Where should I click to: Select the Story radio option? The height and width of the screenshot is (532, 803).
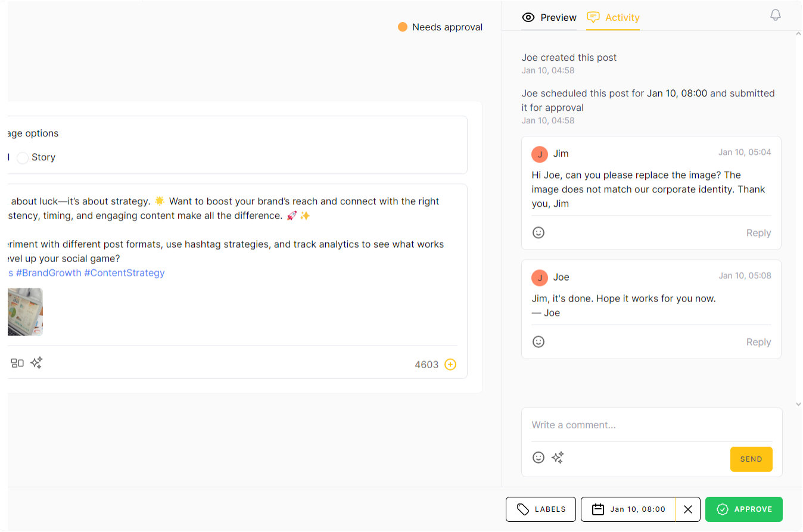tap(23, 158)
